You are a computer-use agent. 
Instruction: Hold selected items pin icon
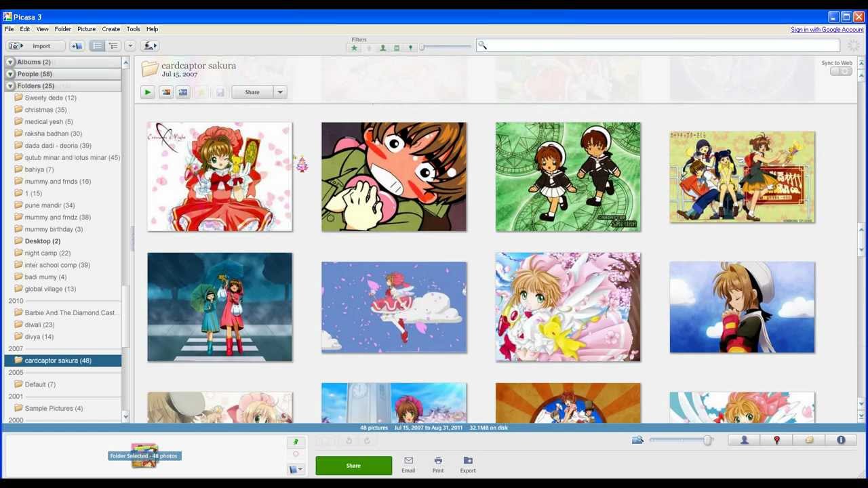pos(296,442)
